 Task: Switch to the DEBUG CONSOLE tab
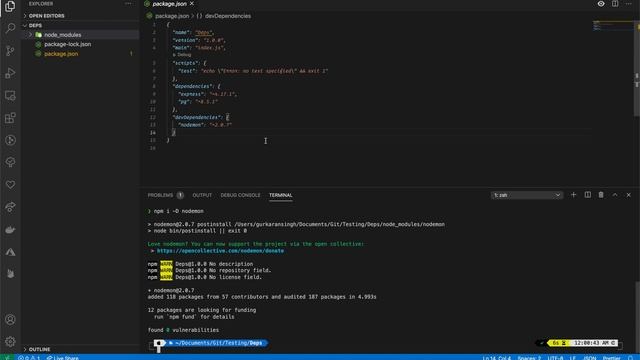point(240,195)
